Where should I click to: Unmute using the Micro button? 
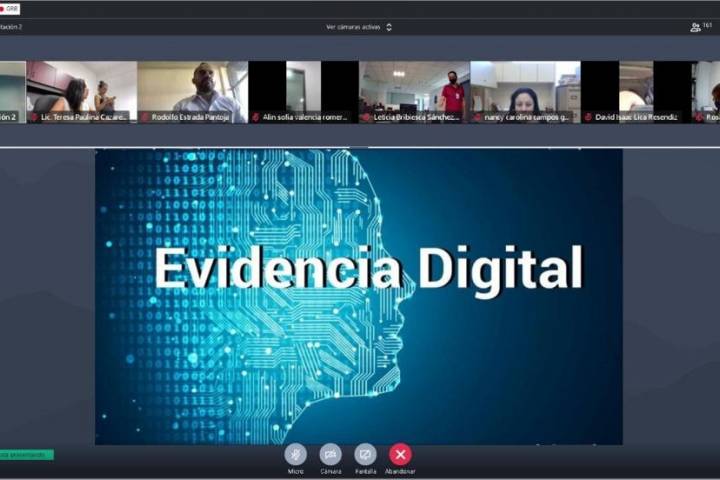click(x=295, y=454)
